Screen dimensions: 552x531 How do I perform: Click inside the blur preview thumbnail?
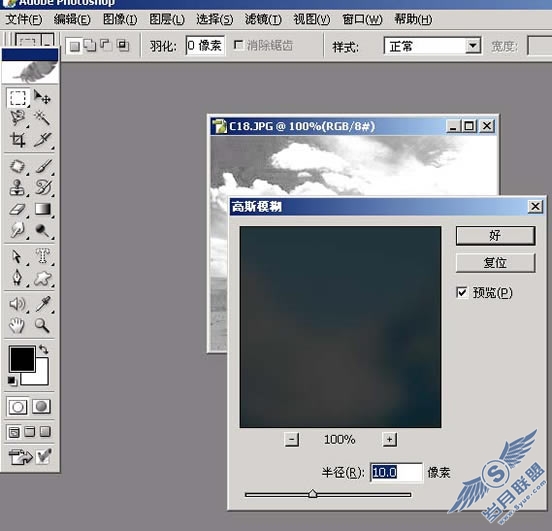[340, 327]
